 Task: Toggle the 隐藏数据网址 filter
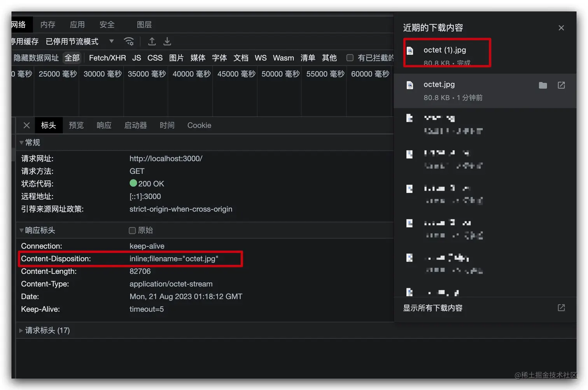(x=36, y=58)
